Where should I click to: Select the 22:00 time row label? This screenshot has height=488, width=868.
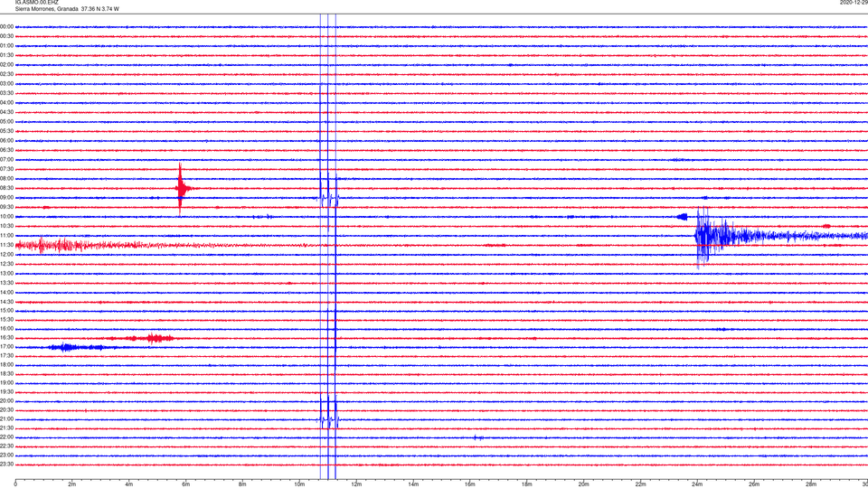(x=7, y=437)
